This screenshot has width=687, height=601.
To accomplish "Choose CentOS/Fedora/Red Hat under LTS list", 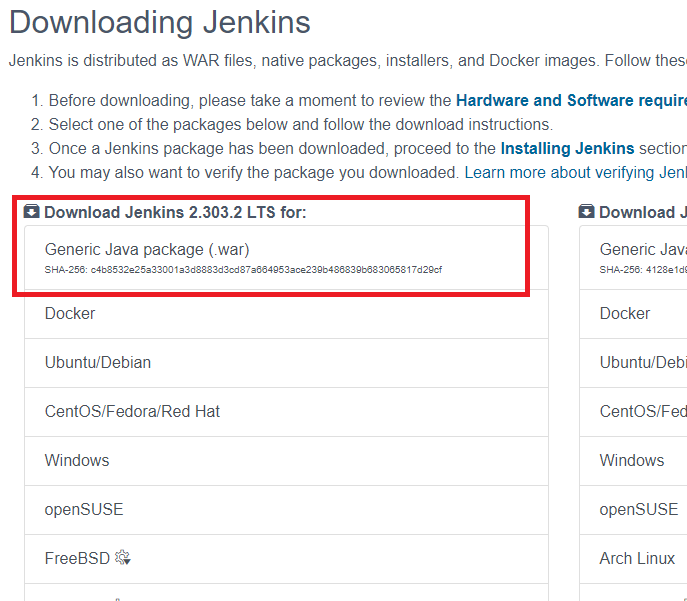I will pos(287,412).
